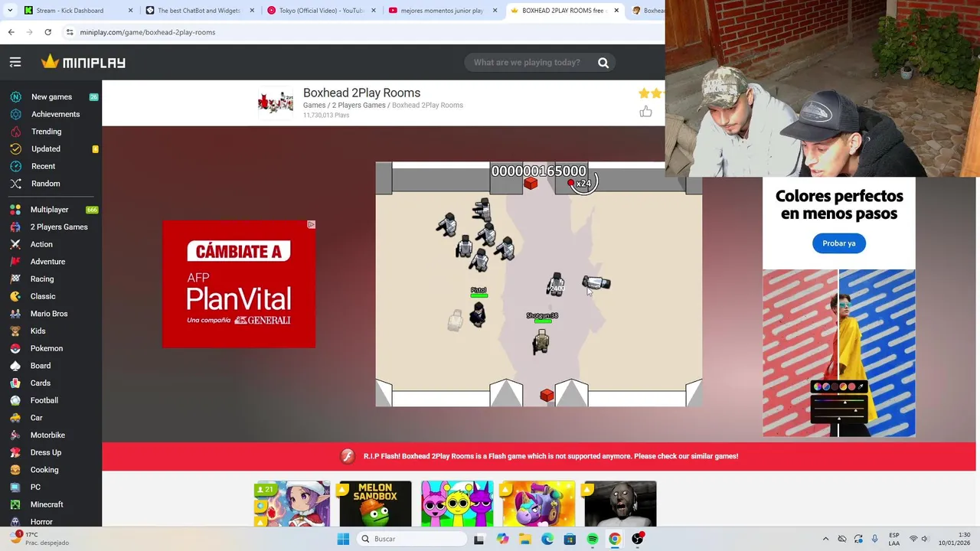Switch to The best ChatBot and Widgets tab
The width and height of the screenshot is (980, 551).
(x=199, y=11)
